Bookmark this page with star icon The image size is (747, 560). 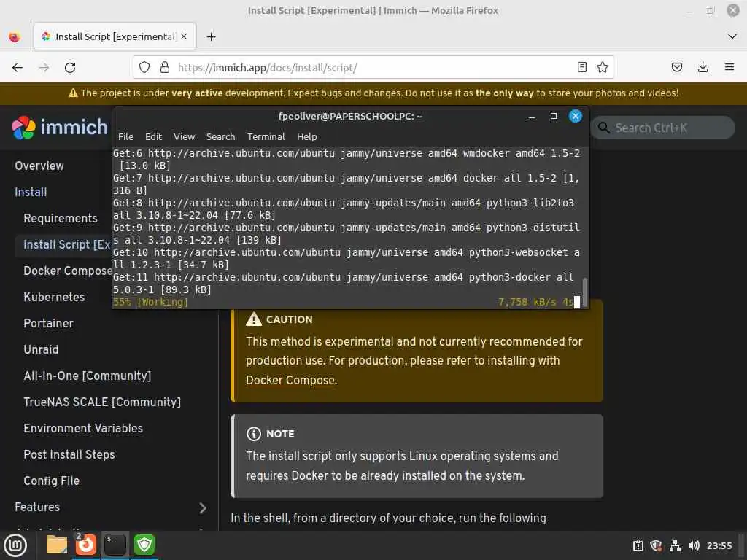(602, 67)
